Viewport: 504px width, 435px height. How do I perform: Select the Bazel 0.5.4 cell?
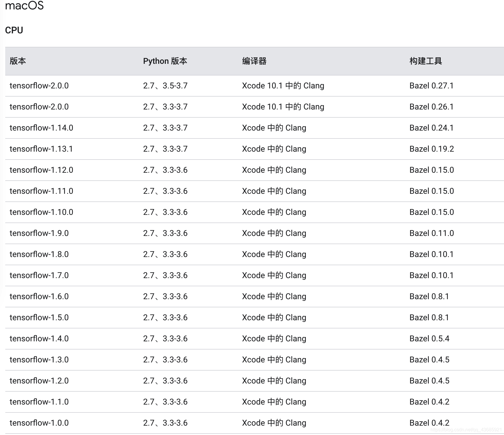point(429,339)
